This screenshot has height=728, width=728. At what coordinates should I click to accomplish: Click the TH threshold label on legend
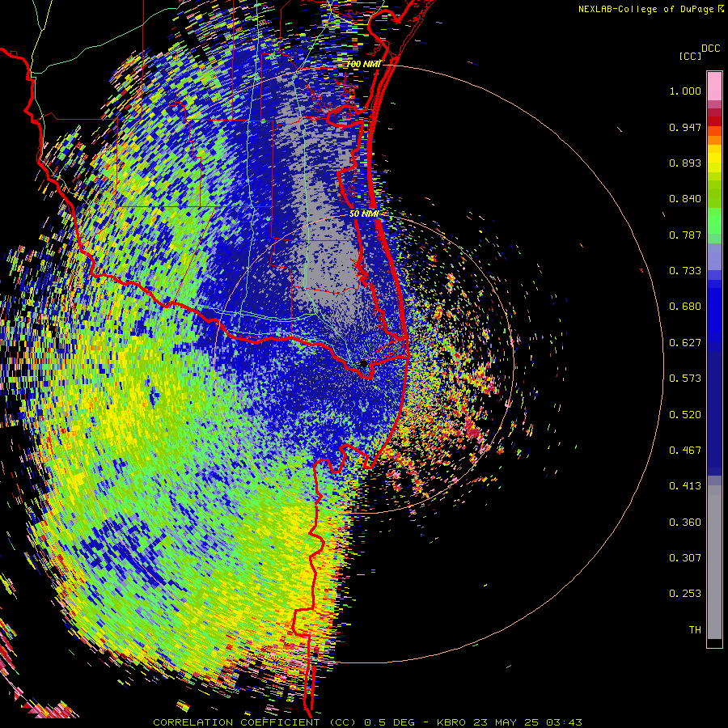coord(695,630)
